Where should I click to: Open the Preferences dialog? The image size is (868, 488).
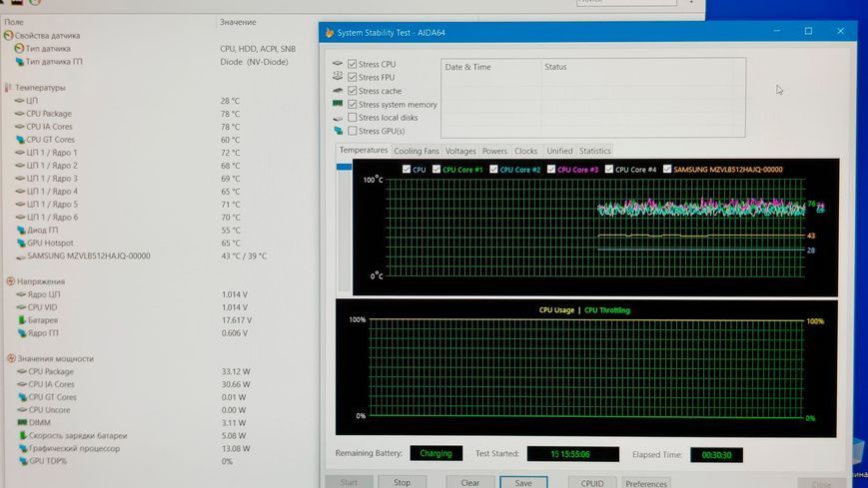tap(646, 483)
